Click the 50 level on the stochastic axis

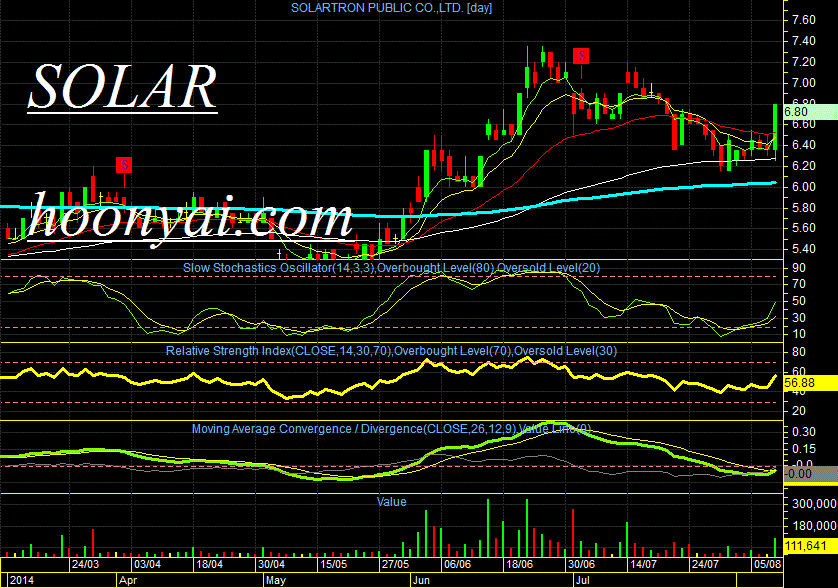click(799, 301)
